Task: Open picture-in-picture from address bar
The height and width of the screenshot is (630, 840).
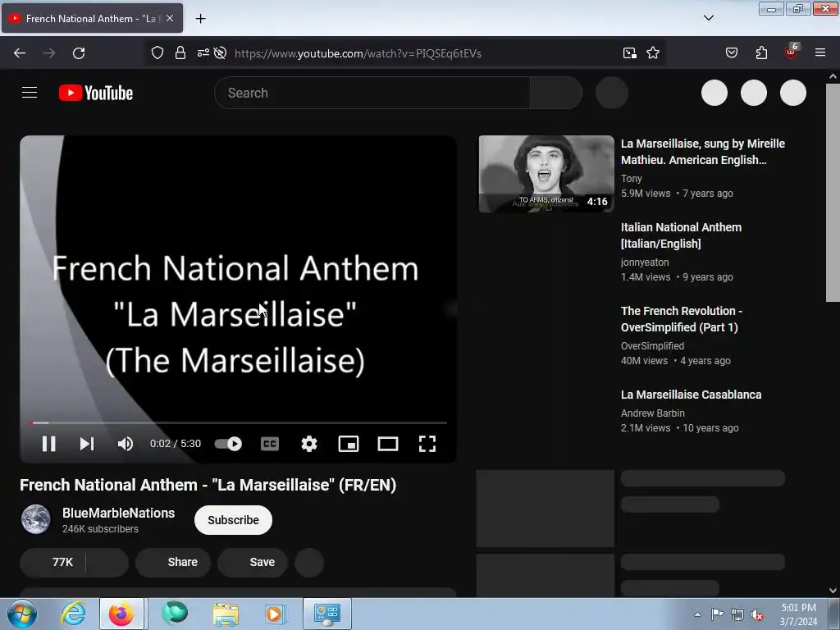Action: pyautogui.click(x=629, y=53)
